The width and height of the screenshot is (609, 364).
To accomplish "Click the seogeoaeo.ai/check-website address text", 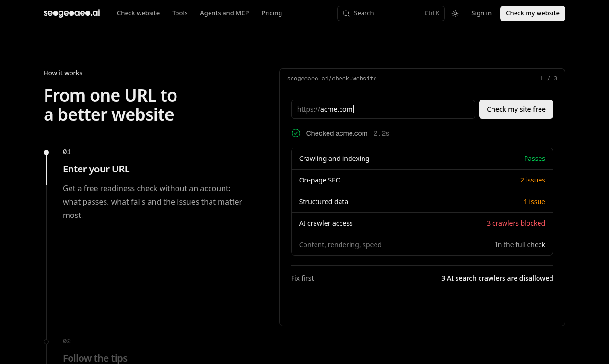I will [332, 79].
